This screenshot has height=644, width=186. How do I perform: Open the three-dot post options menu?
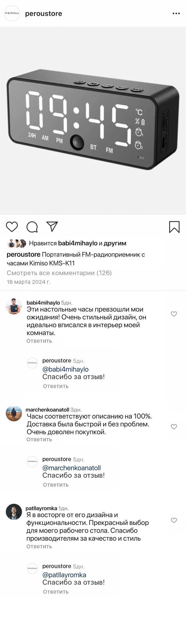(x=176, y=14)
